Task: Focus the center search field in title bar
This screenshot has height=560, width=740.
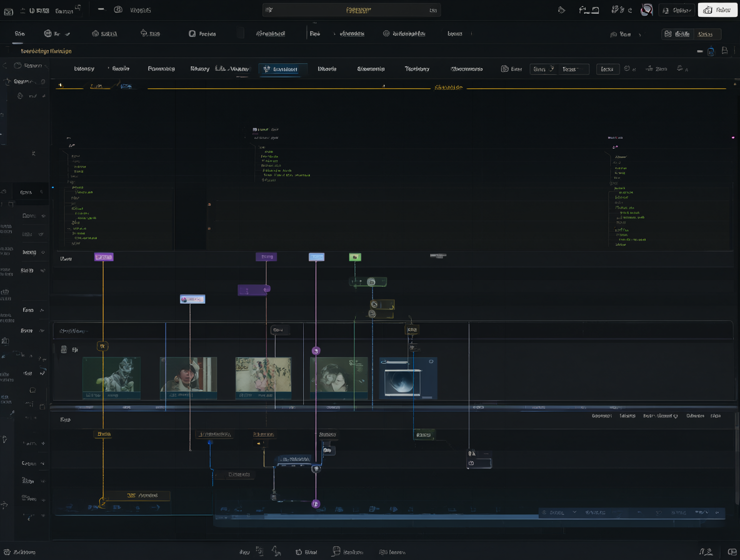Action: pyautogui.click(x=352, y=10)
